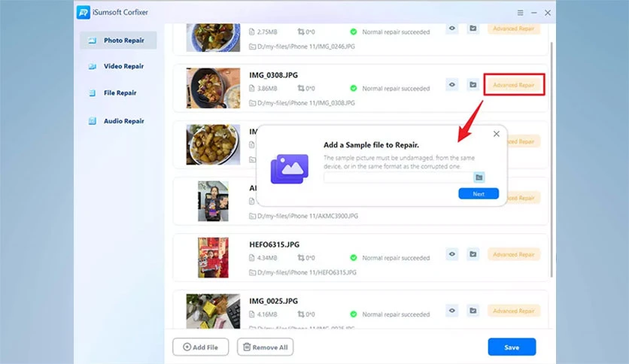629x364 pixels.
Task: Save IMG_0025.JPG with its folder icon
Action: (473, 311)
